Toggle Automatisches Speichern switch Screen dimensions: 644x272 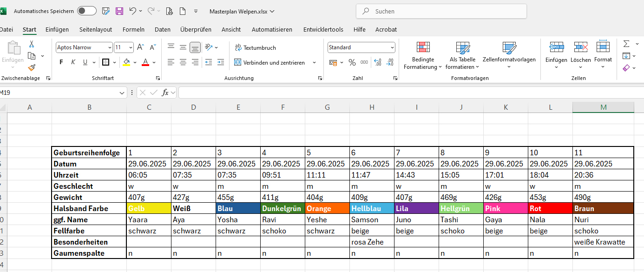click(x=87, y=11)
